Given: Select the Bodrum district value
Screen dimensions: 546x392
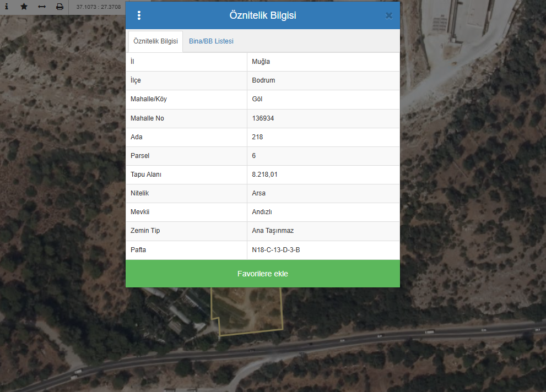Looking at the screenshot, I should tap(263, 80).
